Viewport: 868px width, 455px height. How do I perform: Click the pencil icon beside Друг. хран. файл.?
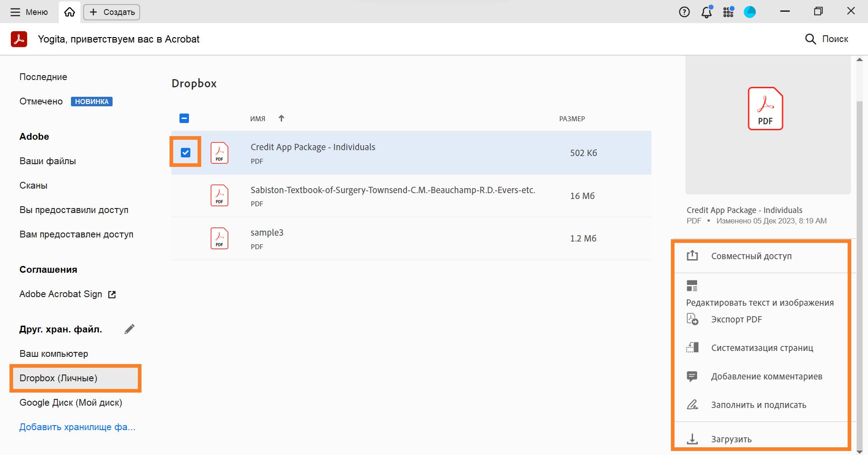pos(129,329)
